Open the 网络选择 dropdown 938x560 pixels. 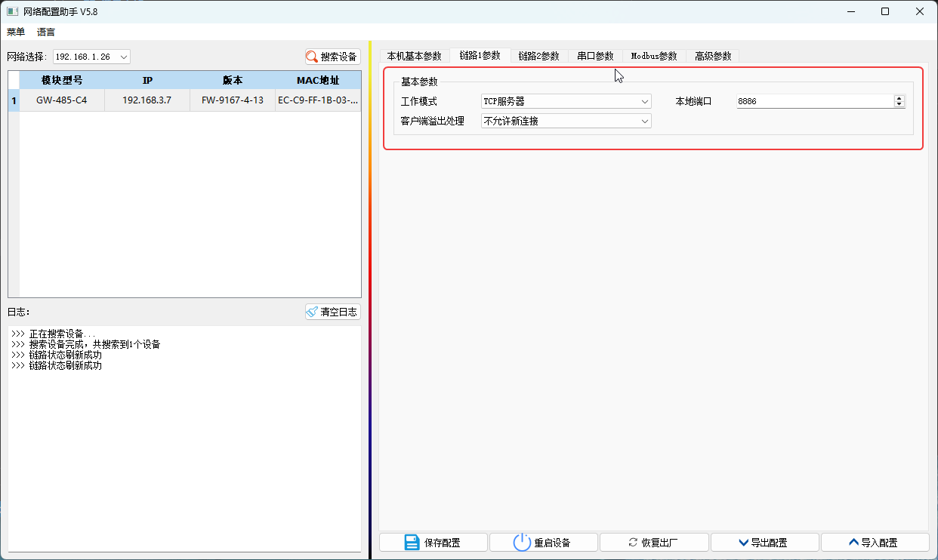122,56
